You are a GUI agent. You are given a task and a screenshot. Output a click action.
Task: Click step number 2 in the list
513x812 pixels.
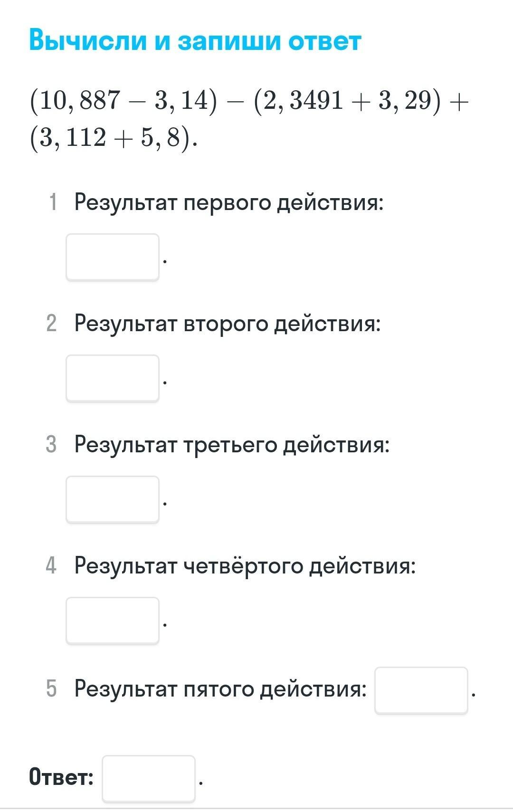[52, 324]
